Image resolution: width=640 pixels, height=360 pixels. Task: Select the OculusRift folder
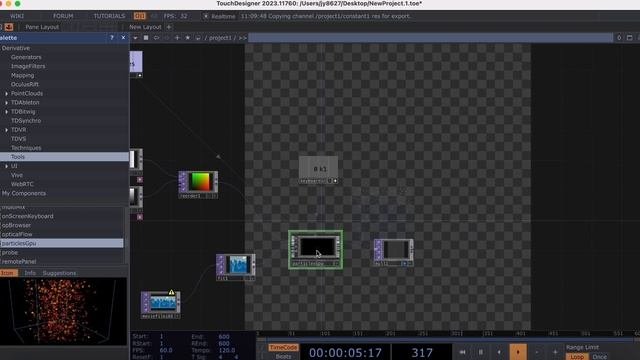point(25,84)
